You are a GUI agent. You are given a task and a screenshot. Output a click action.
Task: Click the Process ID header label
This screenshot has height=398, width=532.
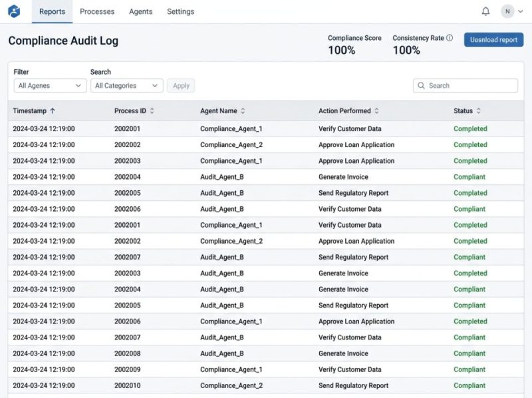click(x=130, y=110)
